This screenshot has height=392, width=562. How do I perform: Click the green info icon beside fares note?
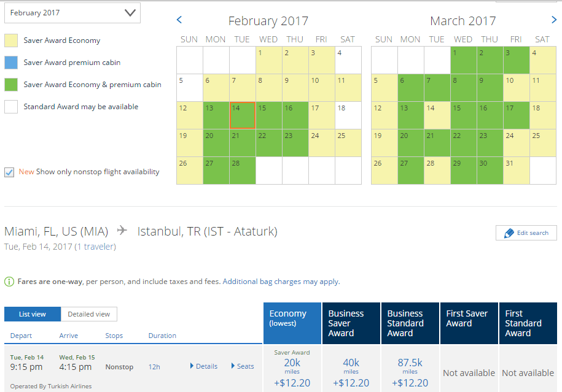click(9, 282)
